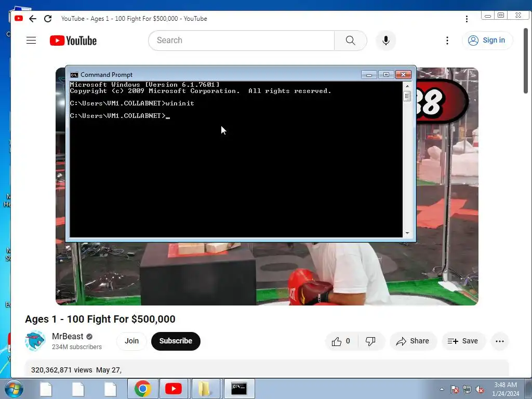The width and height of the screenshot is (532, 399).
Task: Go to YouTube home via logo
Action: pyautogui.click(x=73, y=41)
